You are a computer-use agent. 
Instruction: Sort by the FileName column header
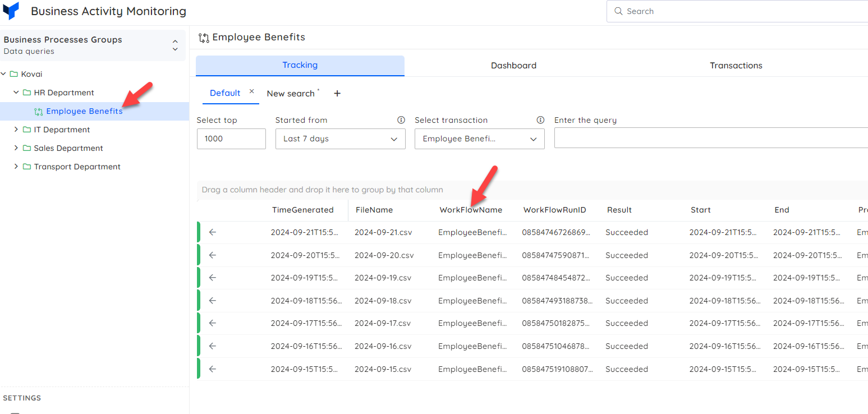(374, 210)
